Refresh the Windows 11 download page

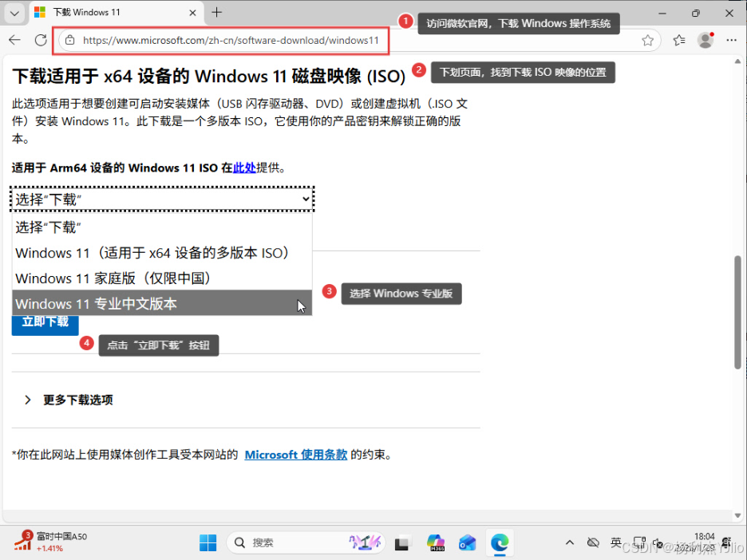click(40, 40)
